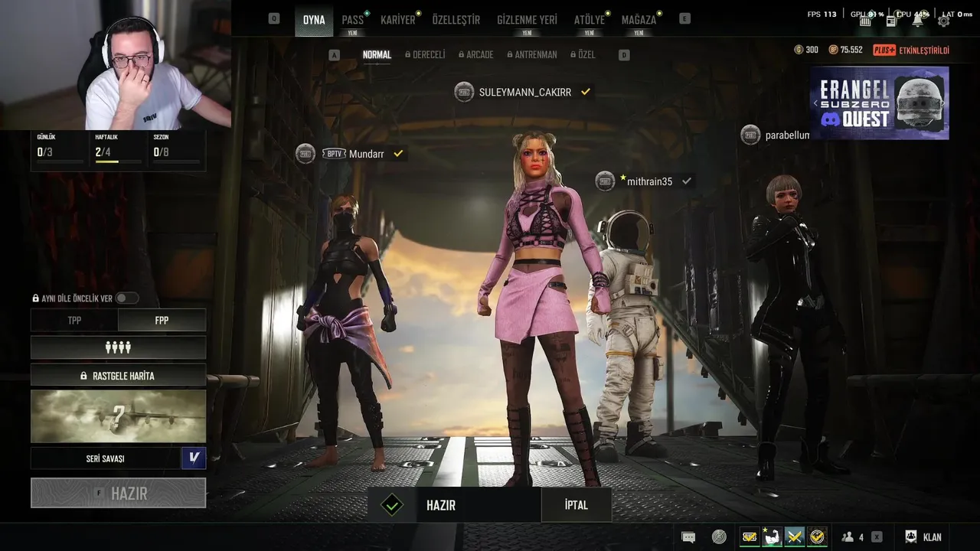980x551 pixels.
Task: Click the G-Coin currency icon
Action: 799,50
